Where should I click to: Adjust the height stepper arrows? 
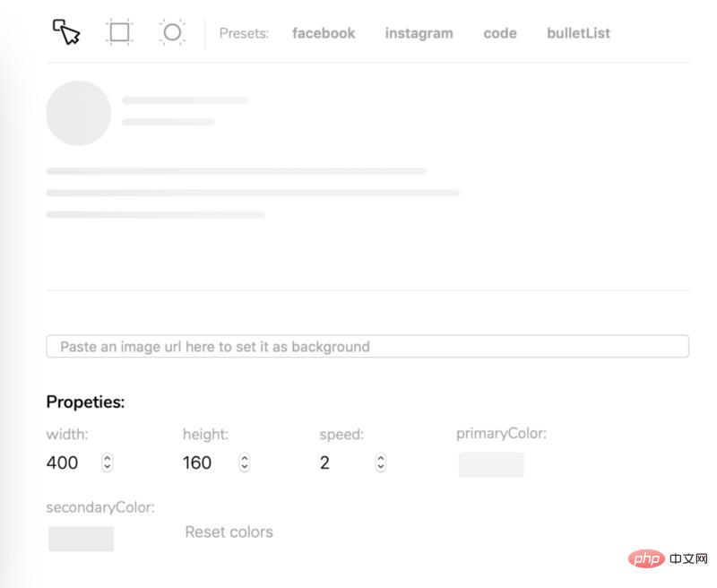click(x=245, y=463)
